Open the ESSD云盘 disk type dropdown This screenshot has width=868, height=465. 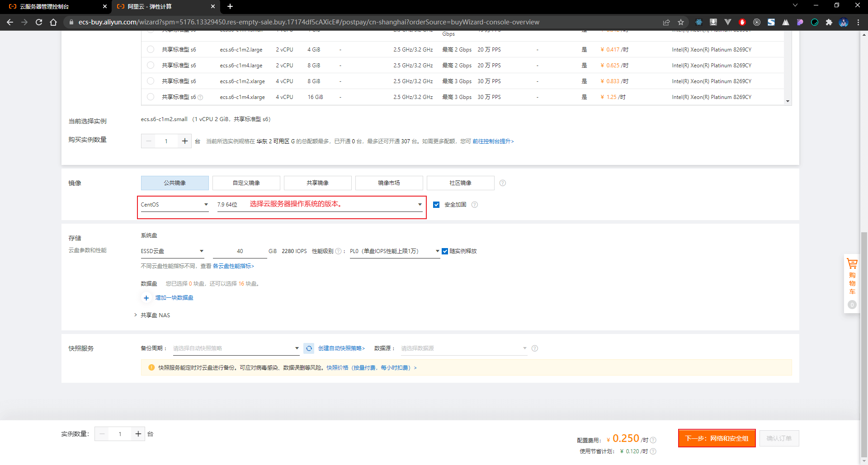pos(172,251)
